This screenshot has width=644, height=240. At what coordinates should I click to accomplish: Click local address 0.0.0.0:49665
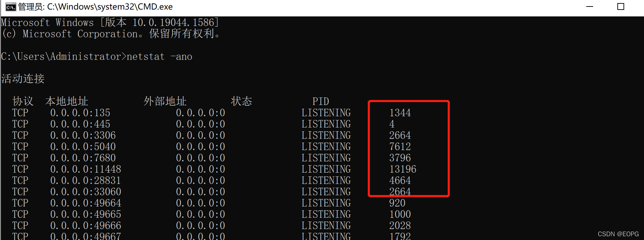point(86,214)
